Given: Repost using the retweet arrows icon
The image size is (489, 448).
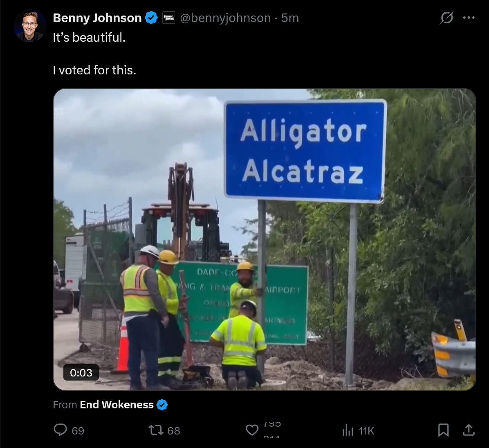Looking at the screenshot, I should click(x=156, y=430).
